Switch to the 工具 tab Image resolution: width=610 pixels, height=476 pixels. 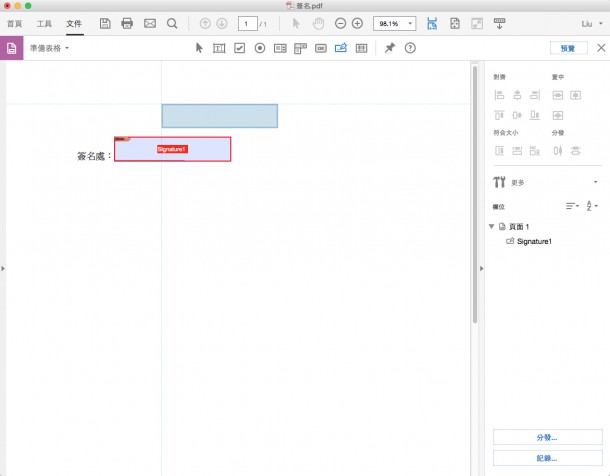click(x=44, y=23)
